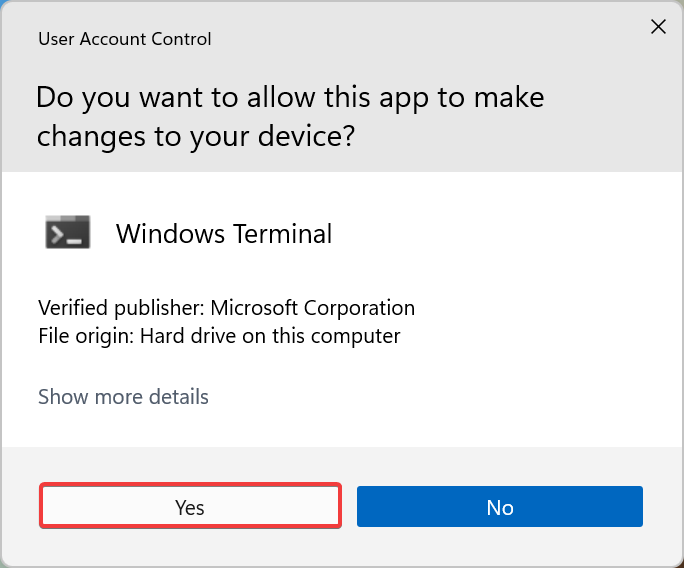Click the "Hard drive on this computer" text
This screenshot has height=568, width=684.
[270, 336]
